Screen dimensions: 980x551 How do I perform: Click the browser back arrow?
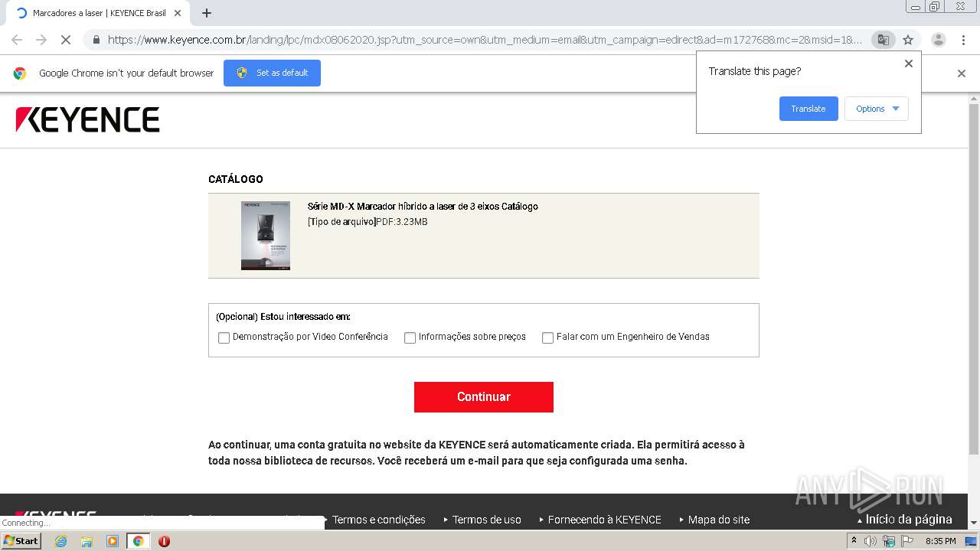tap(17, 40)
